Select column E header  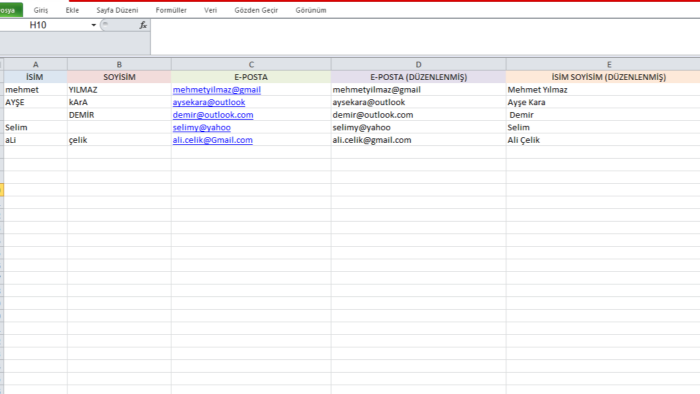(603, 64)
